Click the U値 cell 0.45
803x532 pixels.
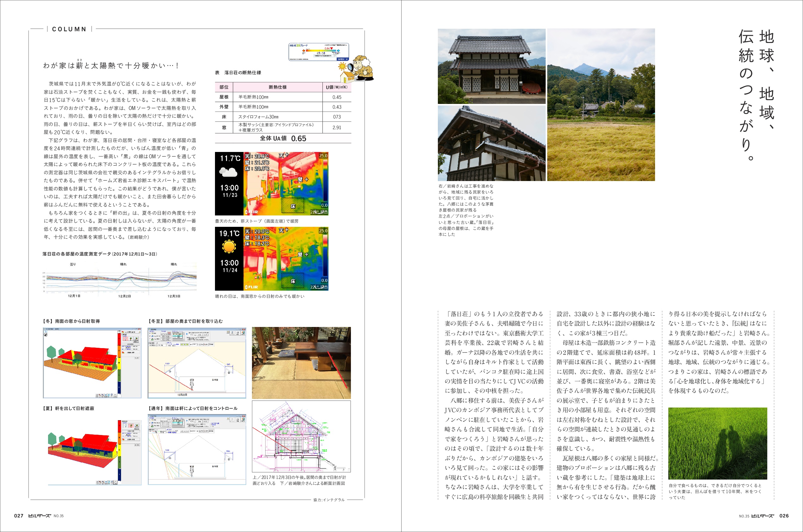click(337, 97)
